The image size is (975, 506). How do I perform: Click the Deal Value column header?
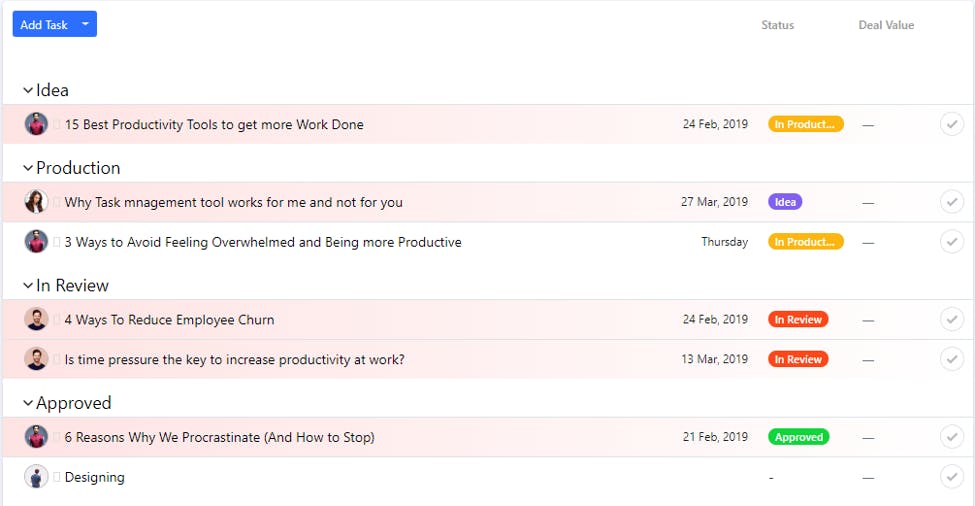(x=886, y=25)
